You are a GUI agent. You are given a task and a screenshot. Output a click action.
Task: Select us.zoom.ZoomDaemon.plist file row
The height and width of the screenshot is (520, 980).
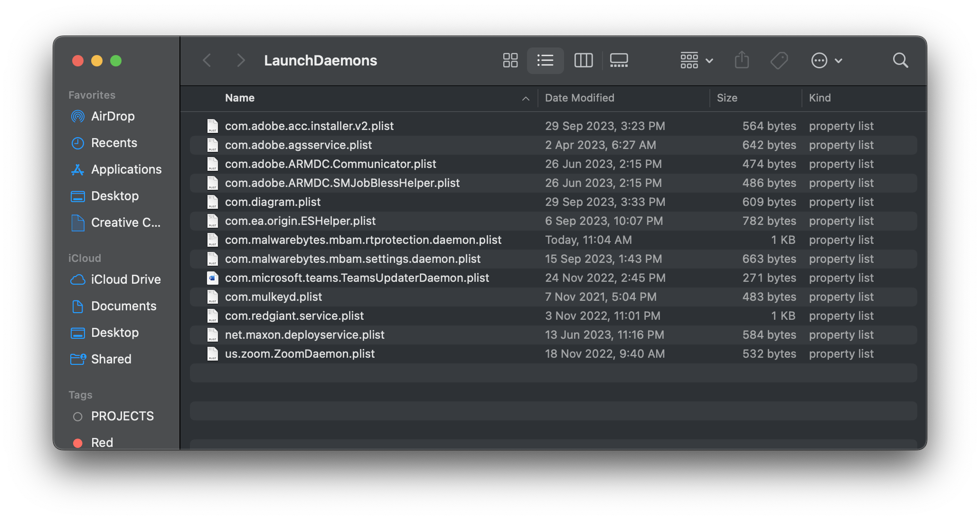[300, 354]
